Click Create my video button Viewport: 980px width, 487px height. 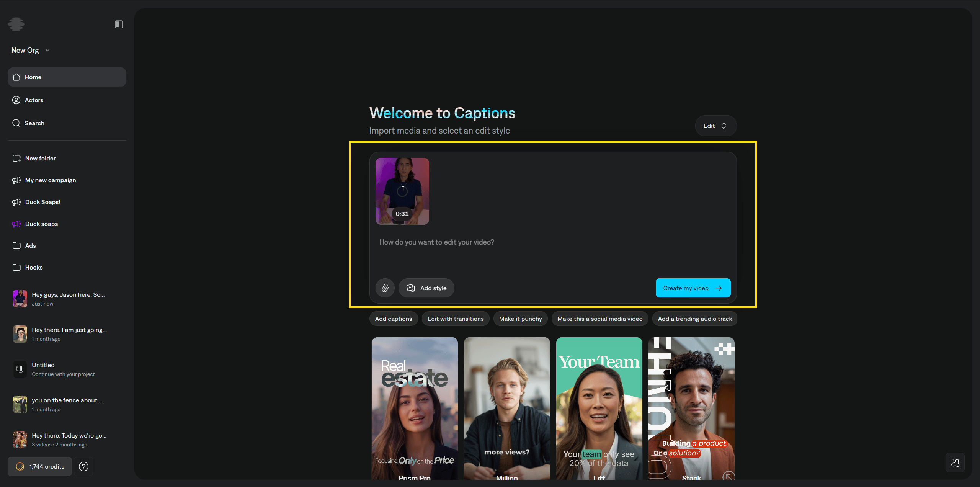(x=693, y=288)
